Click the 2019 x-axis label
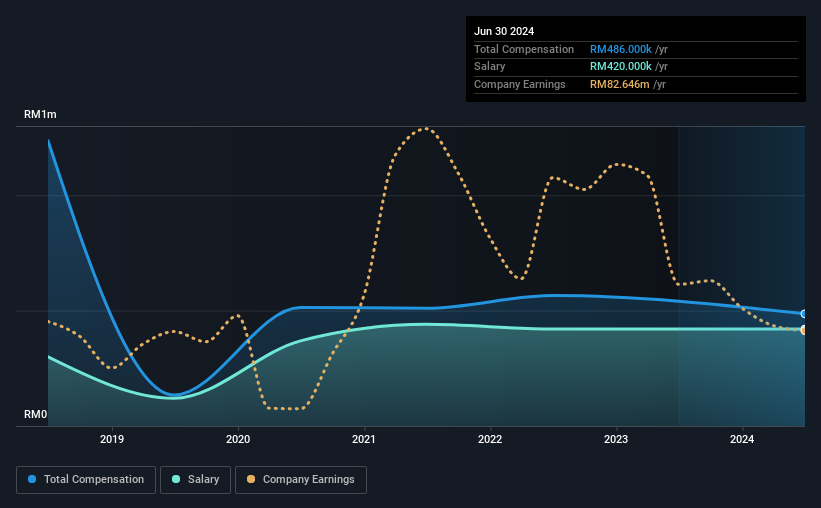Image resolution: width=821 pixels, height=508 pixels. click(x=112, y=439)
